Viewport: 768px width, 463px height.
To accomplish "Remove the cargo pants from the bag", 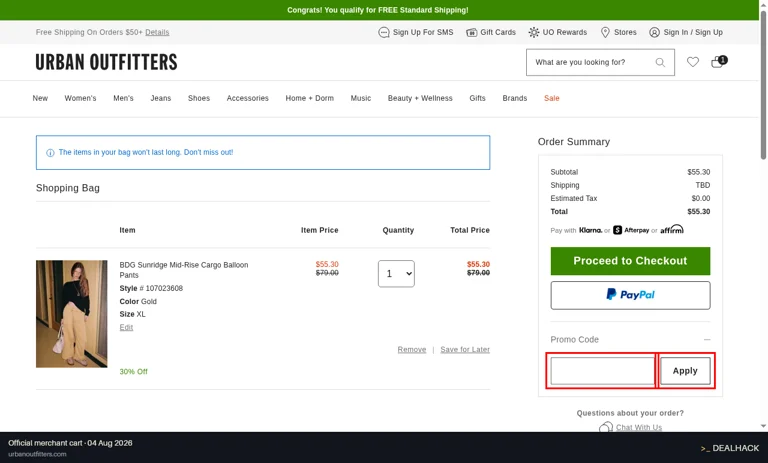I will [x=412, y=349].
